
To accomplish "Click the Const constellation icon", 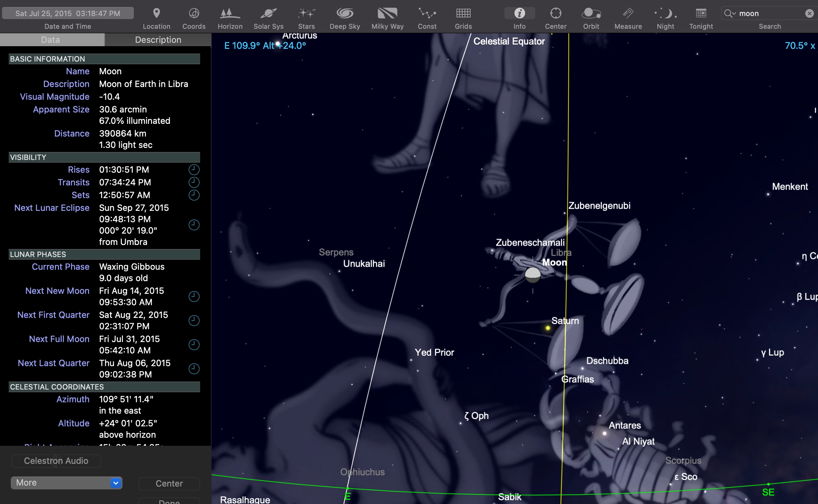I will (427, 13).
